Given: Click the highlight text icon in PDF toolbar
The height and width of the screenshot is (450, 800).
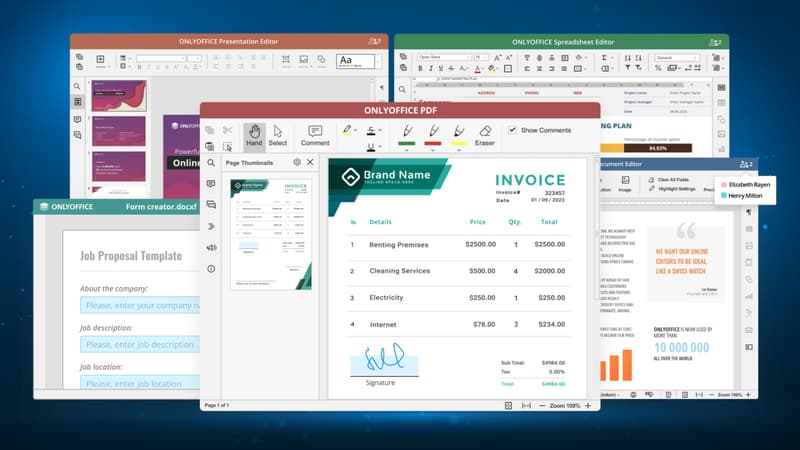Looking at the screenshot, I should tap(347, 131).
